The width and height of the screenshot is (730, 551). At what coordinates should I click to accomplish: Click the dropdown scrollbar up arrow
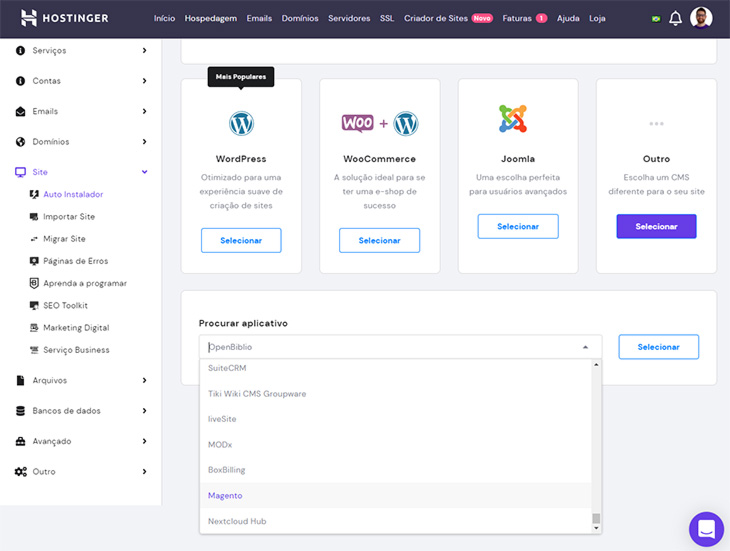pyautogui.click(x=596, y=365)
